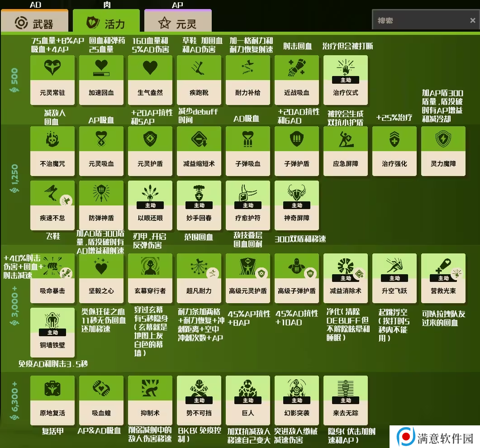Screen dimensions: 480x448
Task: Choose the 吸血蝗 item
Action: click(x=101, y=400)
